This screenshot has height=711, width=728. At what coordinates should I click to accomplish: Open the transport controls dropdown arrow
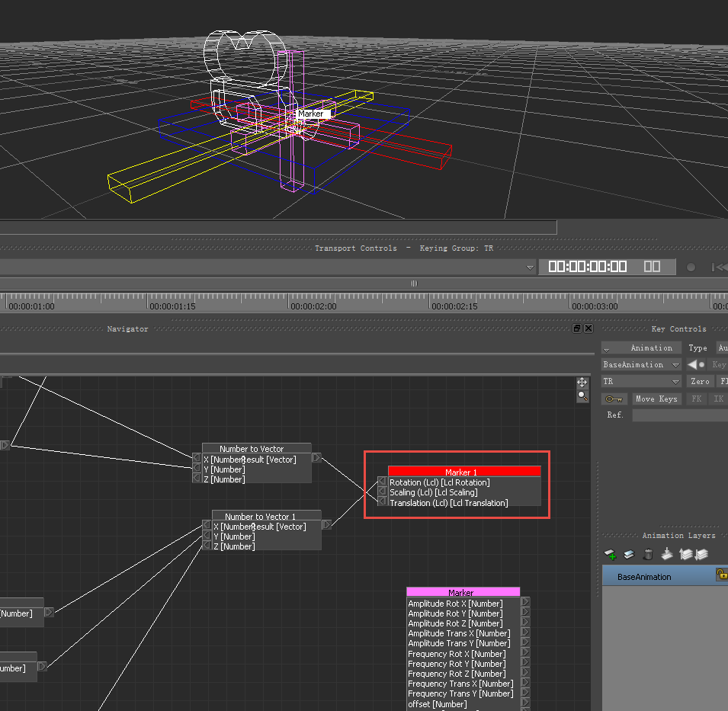(x=531, y=267)
